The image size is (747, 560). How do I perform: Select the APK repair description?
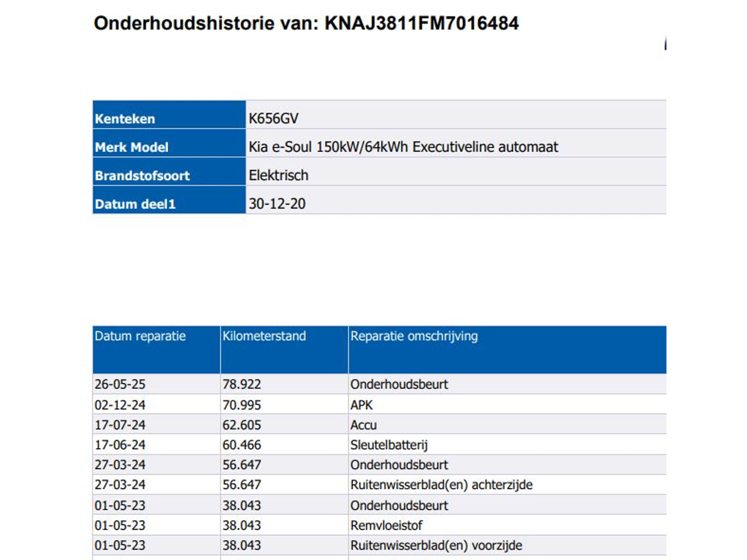(x=361, y=405)
